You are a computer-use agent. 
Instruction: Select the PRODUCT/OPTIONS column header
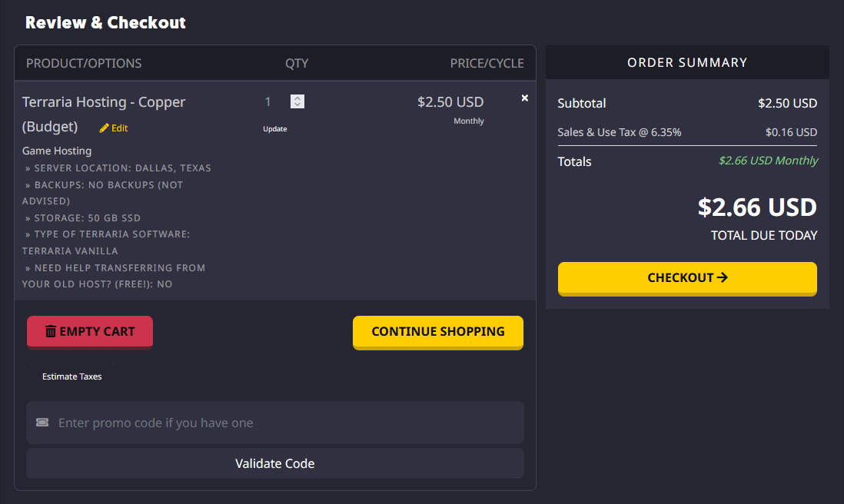click(x=84, y=64)
